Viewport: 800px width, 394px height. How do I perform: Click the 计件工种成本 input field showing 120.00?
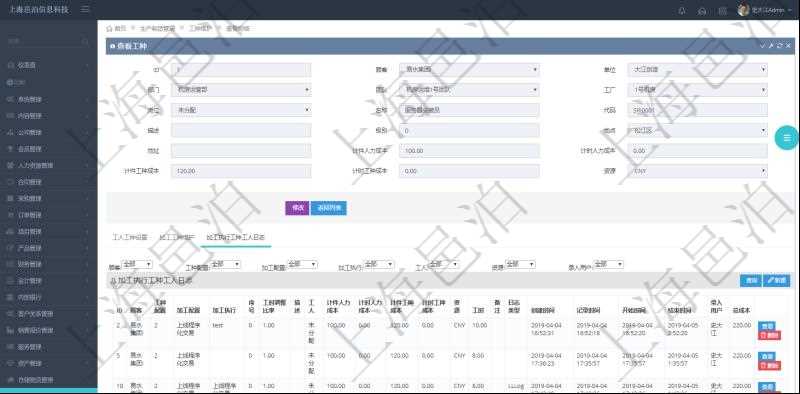[x=241, y=171]
